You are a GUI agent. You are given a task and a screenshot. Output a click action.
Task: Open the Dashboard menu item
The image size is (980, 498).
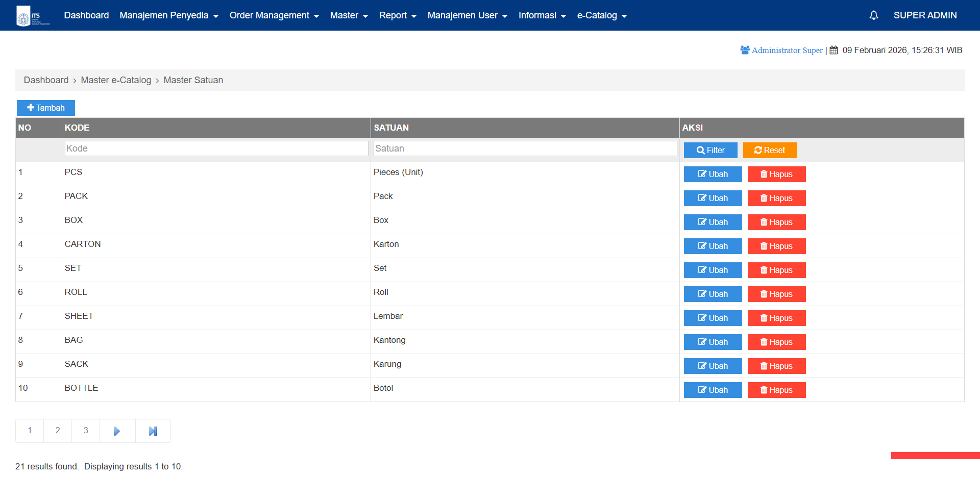tap(86, 15)
